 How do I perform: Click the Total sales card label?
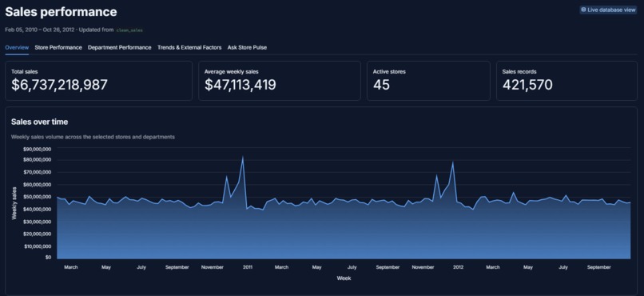pos(25,71)
